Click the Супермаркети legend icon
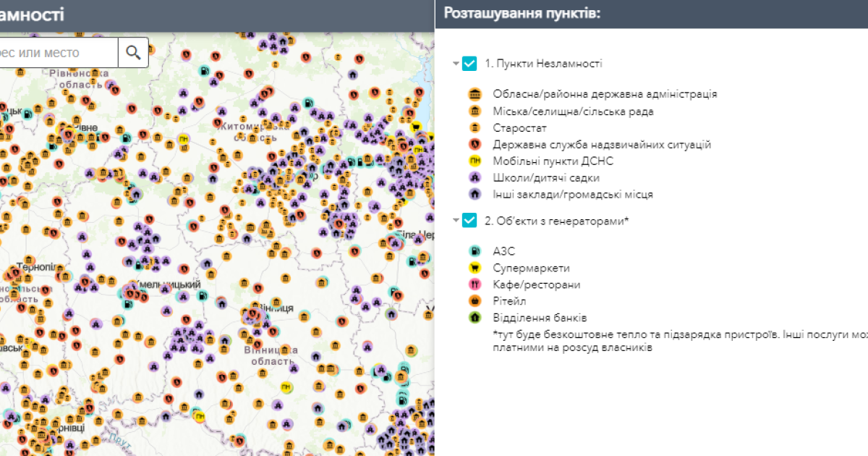 (475, 268)
